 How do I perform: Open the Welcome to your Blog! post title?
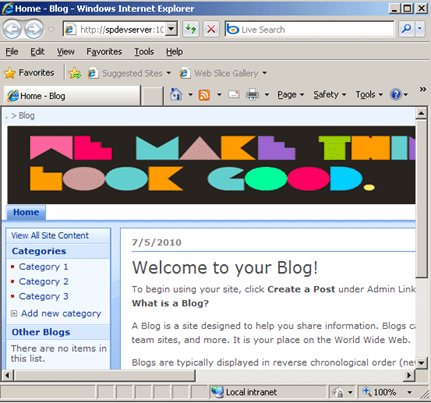225,268
